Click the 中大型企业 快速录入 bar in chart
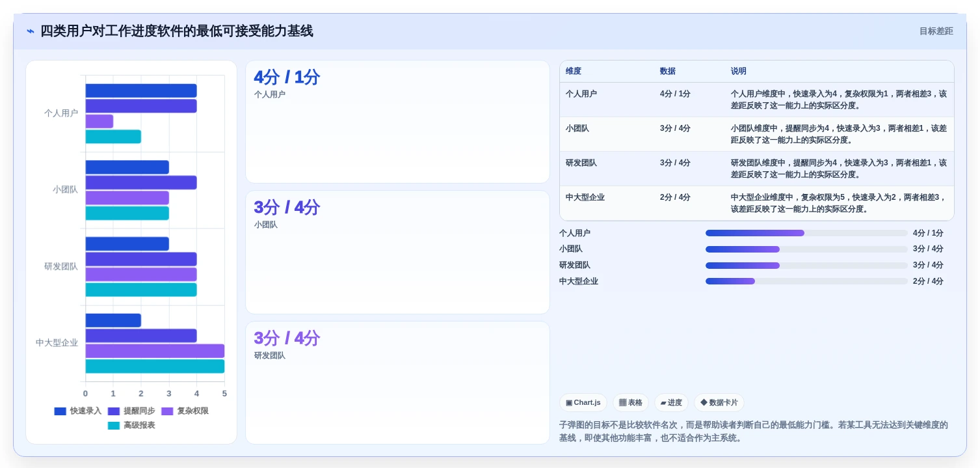This screenshot has height=468, width=980. [x=113, y=320]
